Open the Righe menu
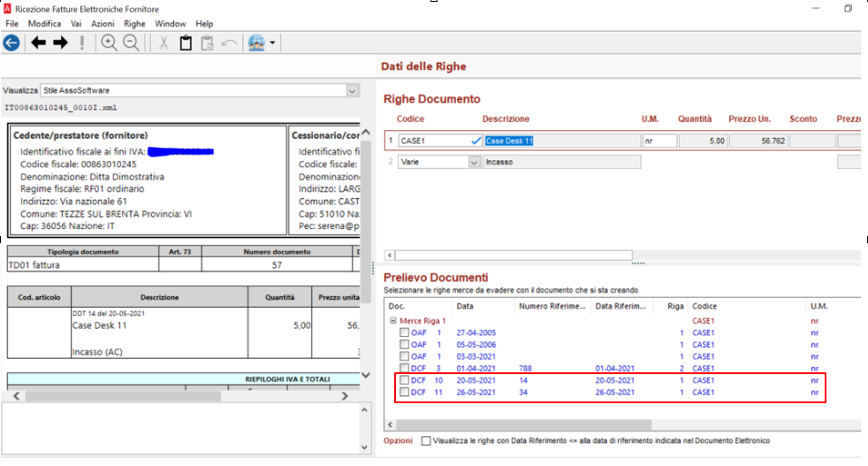The width and height of the screenshot is (868, 466). (134, 24)
